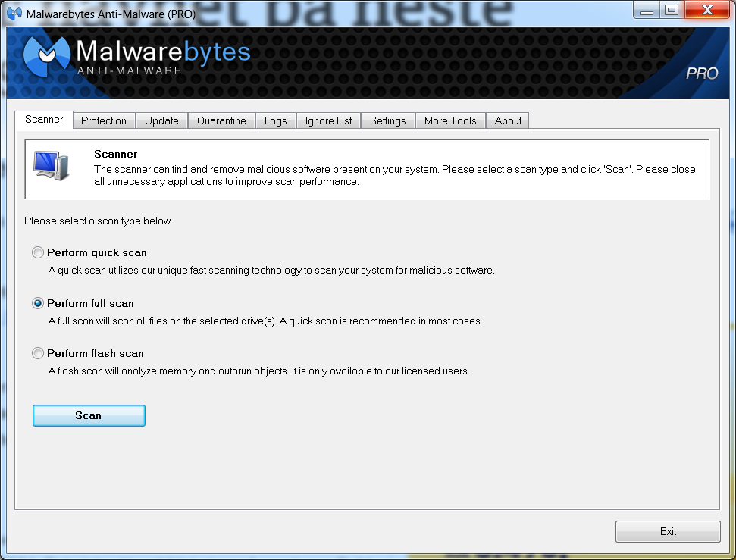
Task: Start the scan with Scan button
Action: click(89, 415)
